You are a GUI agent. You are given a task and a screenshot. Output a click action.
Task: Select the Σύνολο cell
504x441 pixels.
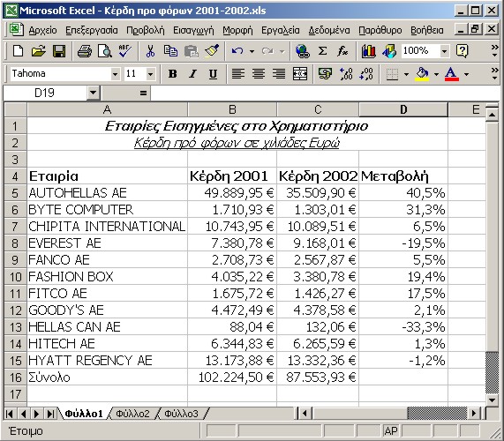(x=108, y=377)
